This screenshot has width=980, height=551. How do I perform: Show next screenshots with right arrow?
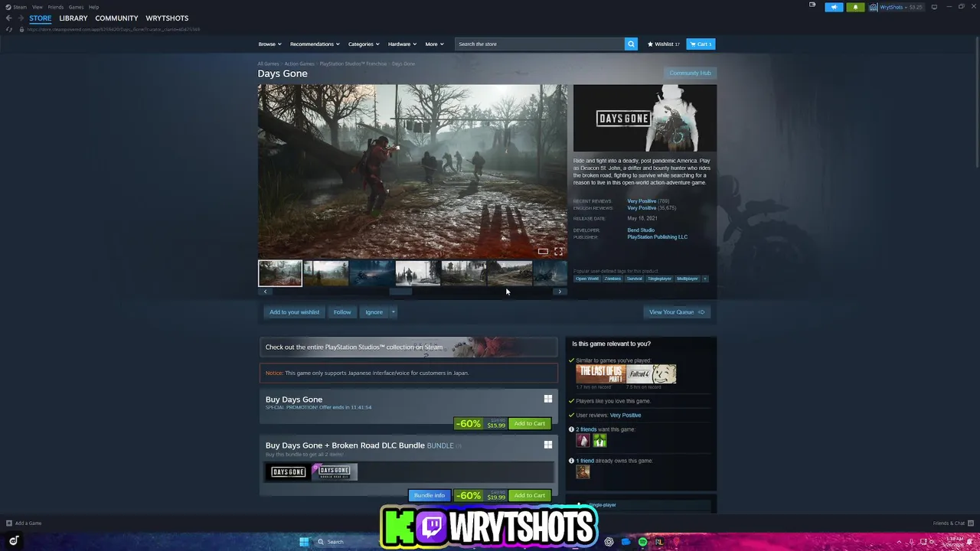[560, 292]
